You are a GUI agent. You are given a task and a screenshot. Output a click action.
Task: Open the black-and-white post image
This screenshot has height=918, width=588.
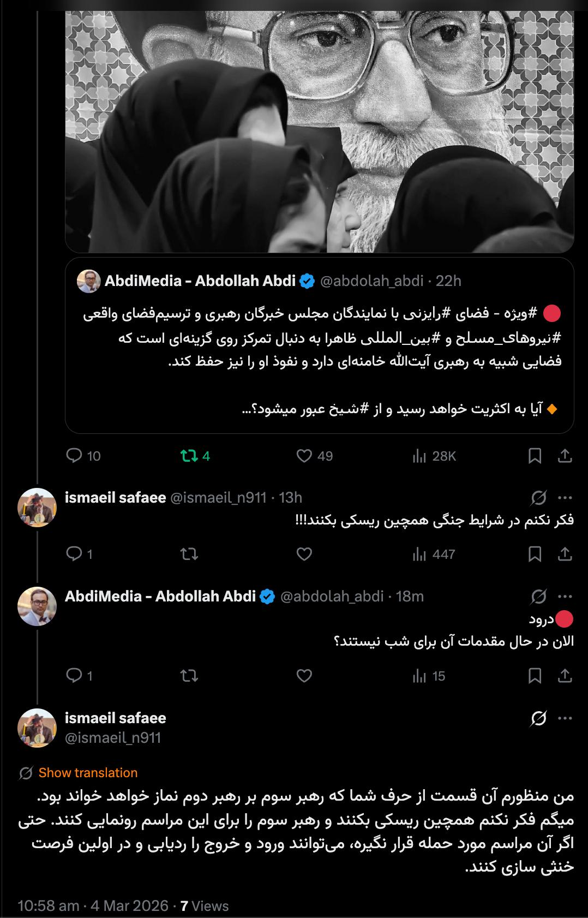coord(319,126)
